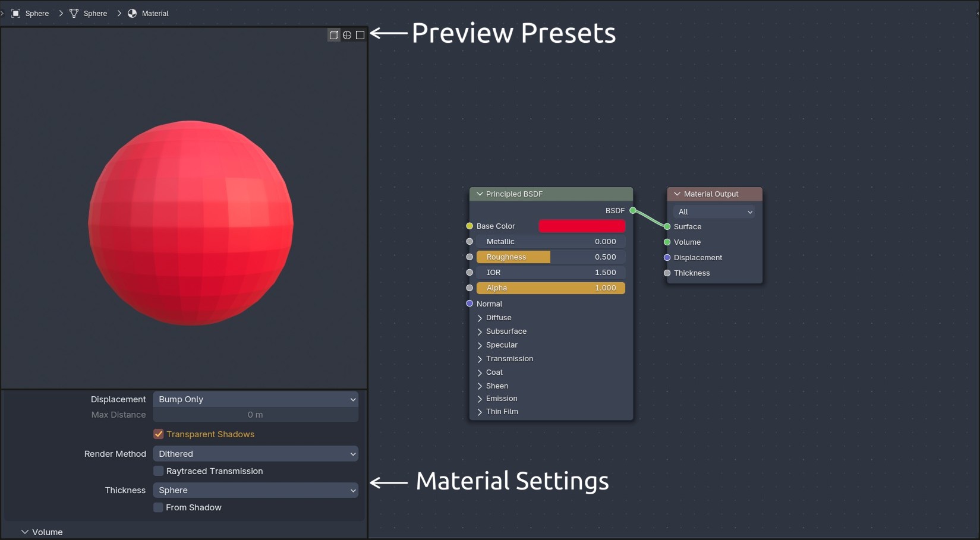Click the Displacement input socket
Screen dimensions: 980x540
coord(667,257)
